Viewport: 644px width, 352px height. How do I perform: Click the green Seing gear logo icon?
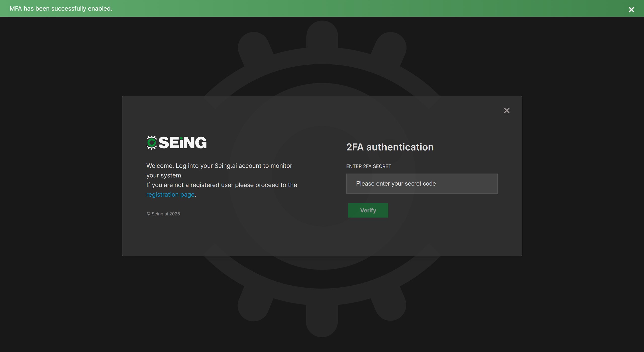point(152,143)
